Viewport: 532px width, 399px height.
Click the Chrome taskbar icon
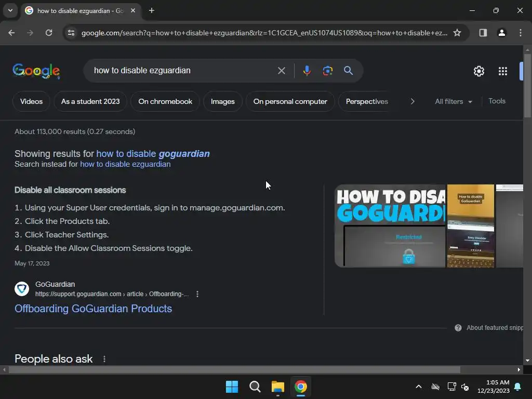(x=300, y=387)
